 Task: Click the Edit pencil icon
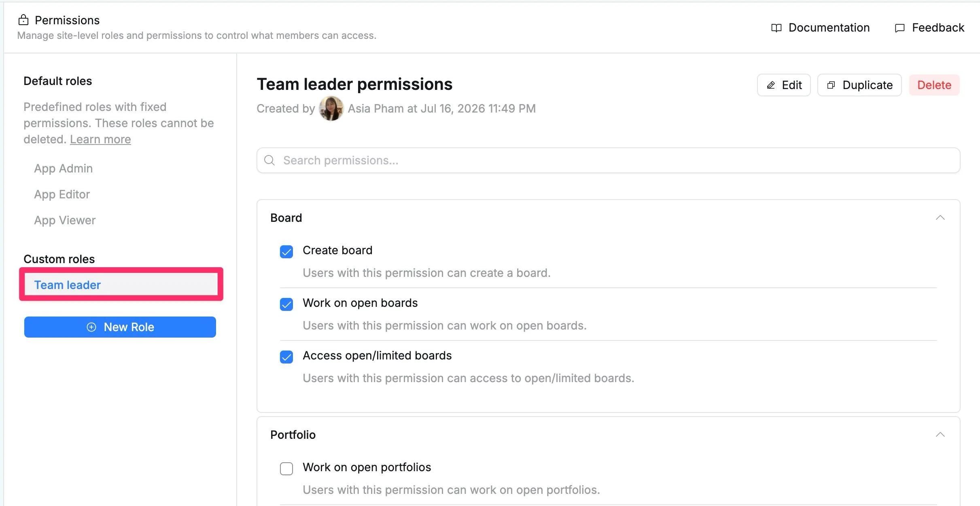[771, 85]
